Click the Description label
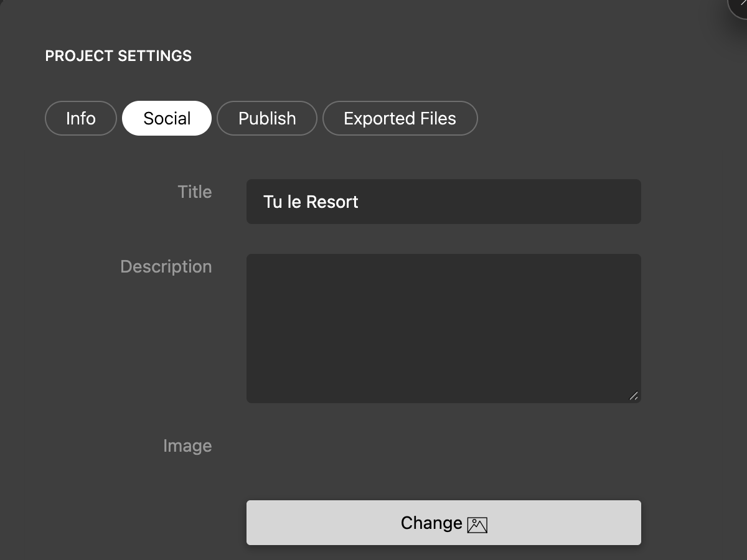This screenshot has width=747, height=560. tap(166, 266)
